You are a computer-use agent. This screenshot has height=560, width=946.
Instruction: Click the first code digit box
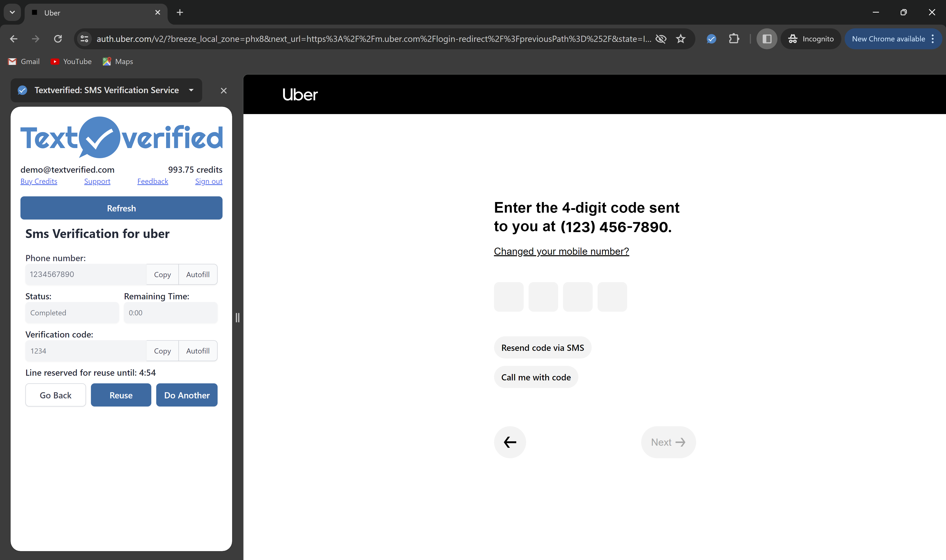[x=509, y=297]
